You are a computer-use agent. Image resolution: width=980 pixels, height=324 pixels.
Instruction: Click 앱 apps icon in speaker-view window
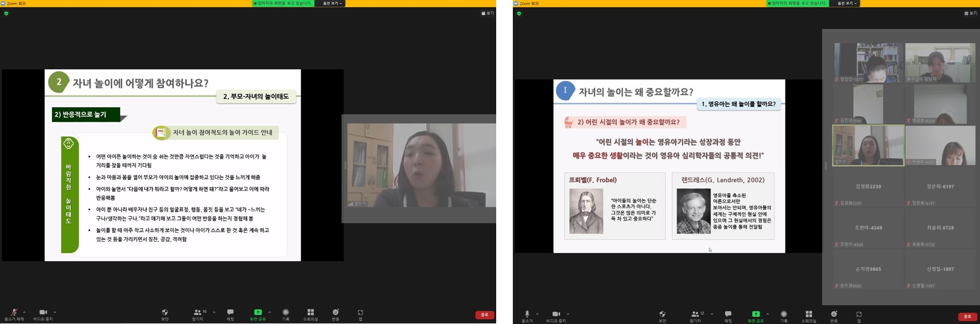360,313
